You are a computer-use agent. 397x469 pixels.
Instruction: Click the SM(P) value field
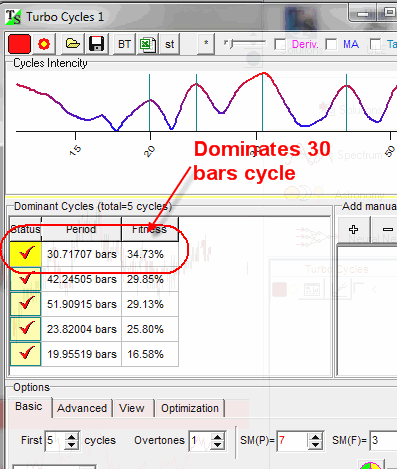(x=292, y=440)
